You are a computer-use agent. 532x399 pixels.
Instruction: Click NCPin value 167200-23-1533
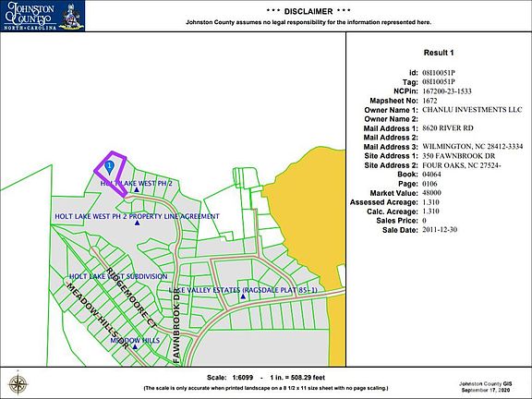pos(447,91)
